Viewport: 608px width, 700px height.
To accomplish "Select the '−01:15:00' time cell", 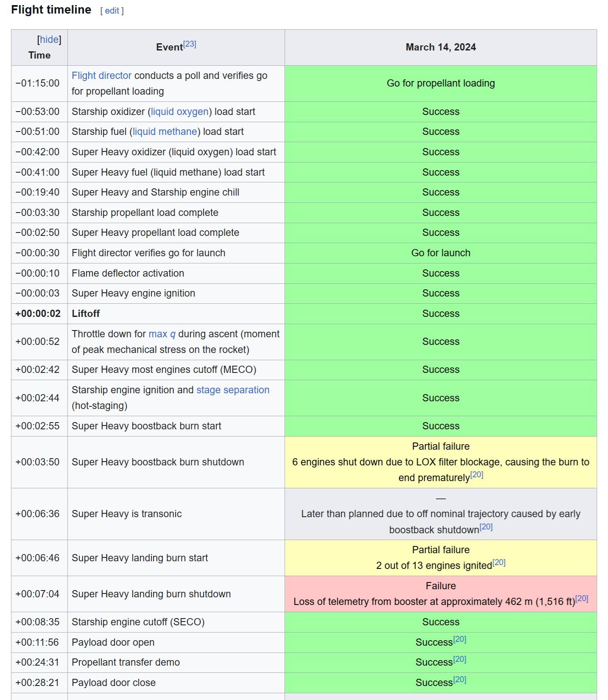I will click(39, 83).
